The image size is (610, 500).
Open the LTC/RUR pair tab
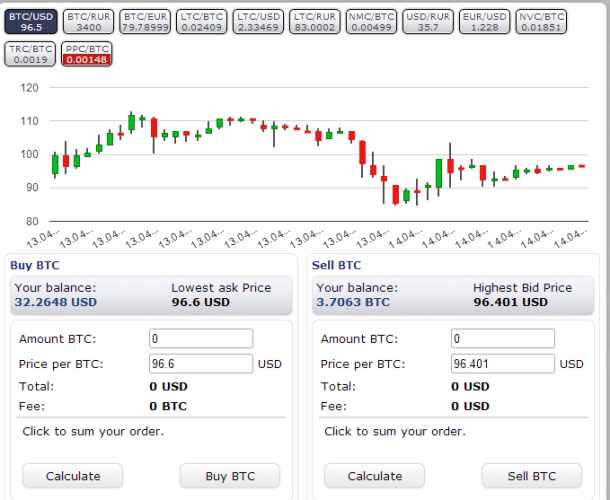click(x=315, y=22)
